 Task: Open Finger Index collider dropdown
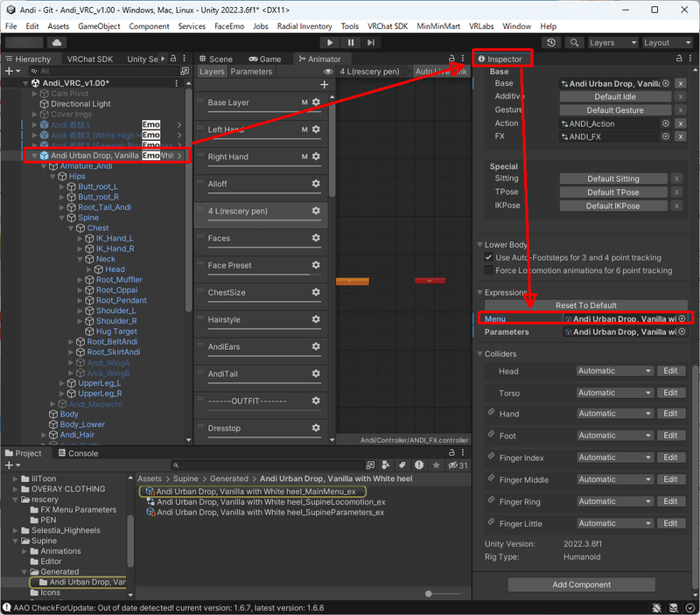click(615, 458)
